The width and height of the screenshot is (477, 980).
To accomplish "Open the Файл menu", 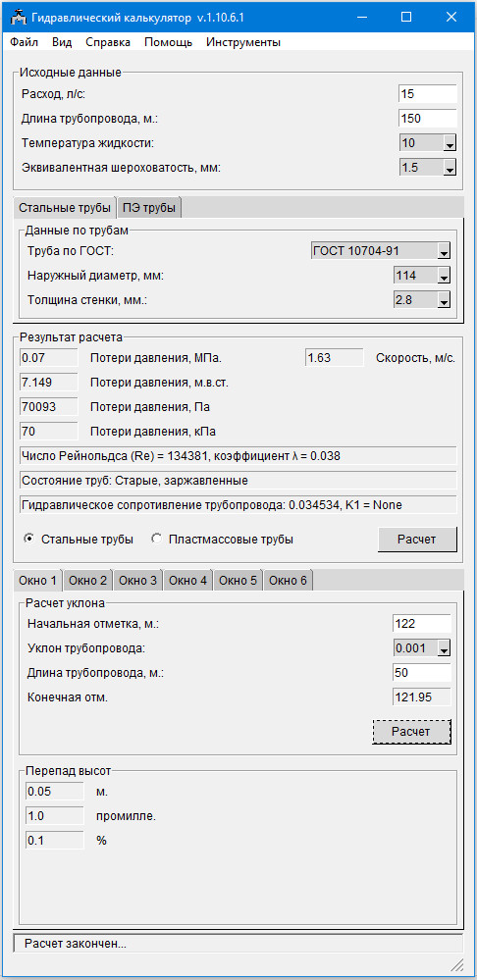I will pos(25,42).
